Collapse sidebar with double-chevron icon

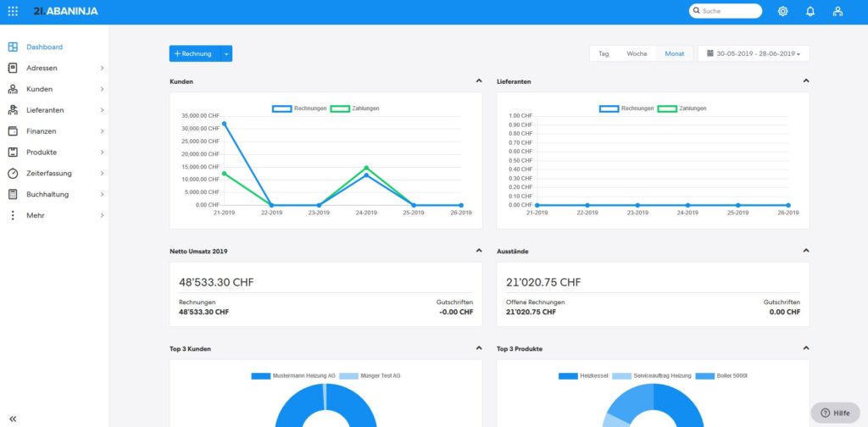click(x=13, y=419)
